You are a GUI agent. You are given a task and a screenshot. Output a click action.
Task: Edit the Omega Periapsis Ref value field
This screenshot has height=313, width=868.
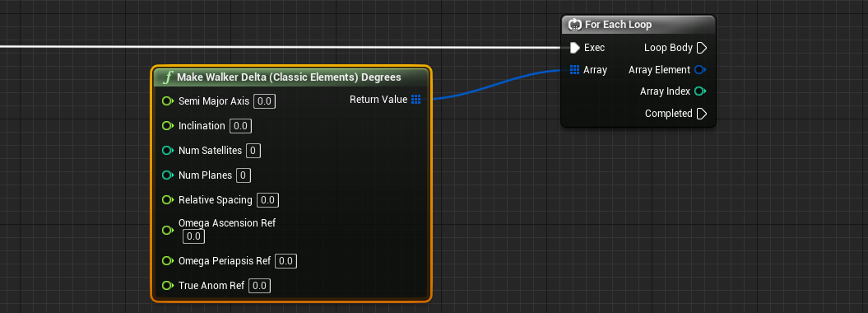[285, 261]
